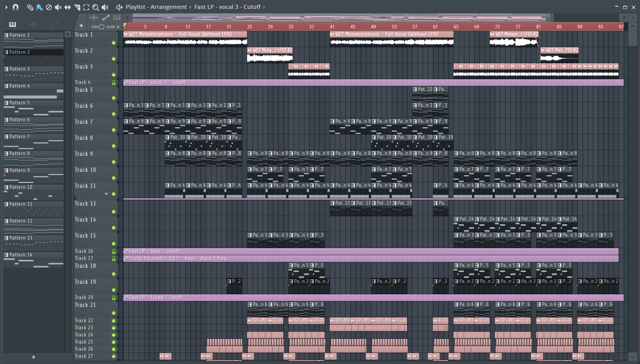Click the automation clip focus icon

coord(106,18)
